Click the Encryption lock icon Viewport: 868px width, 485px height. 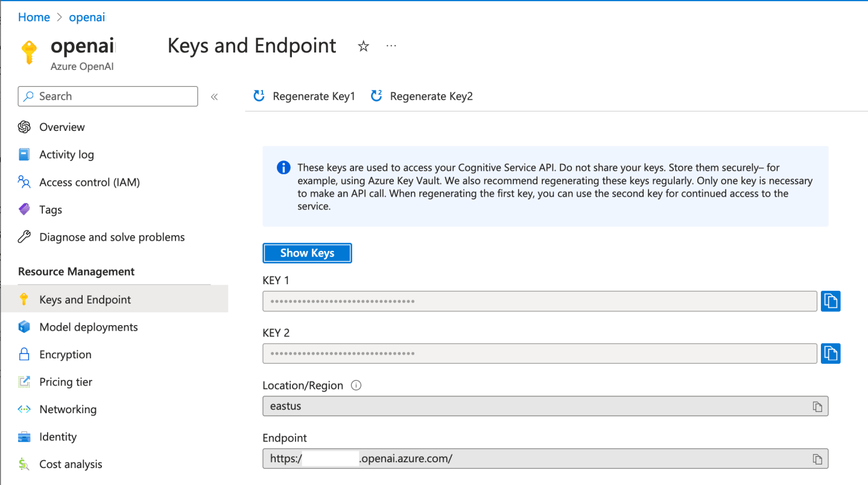coord(24,354)
